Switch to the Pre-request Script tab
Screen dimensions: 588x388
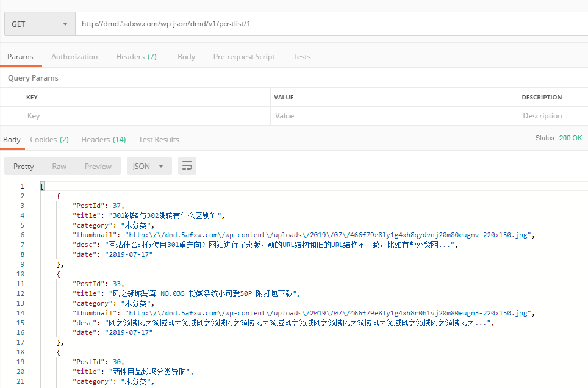243,56
